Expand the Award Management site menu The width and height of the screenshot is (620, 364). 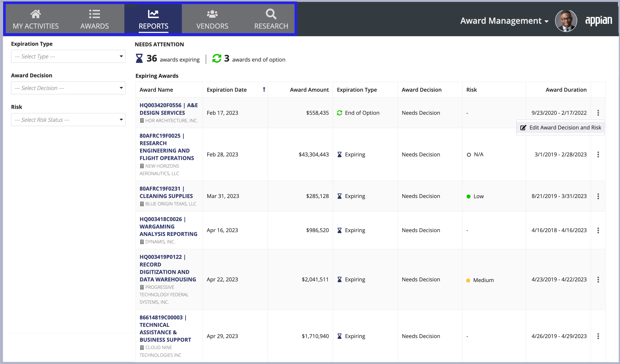tap(504, 21)
